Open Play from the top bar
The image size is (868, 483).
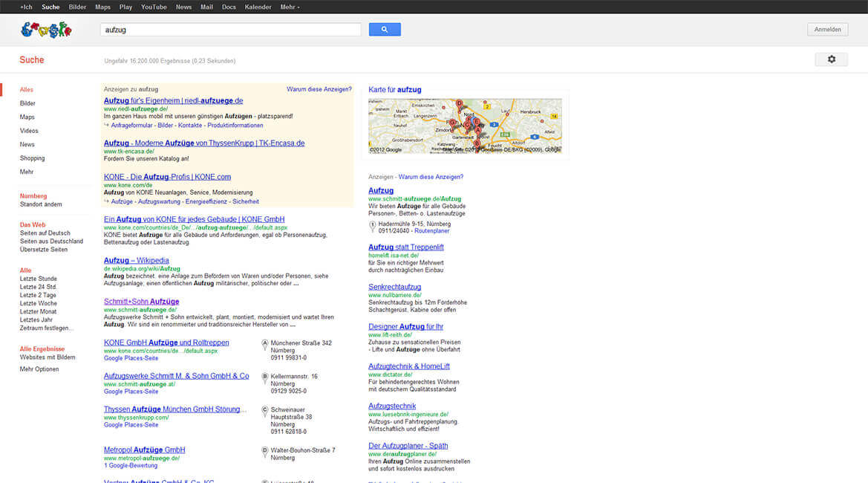point(125,7)
